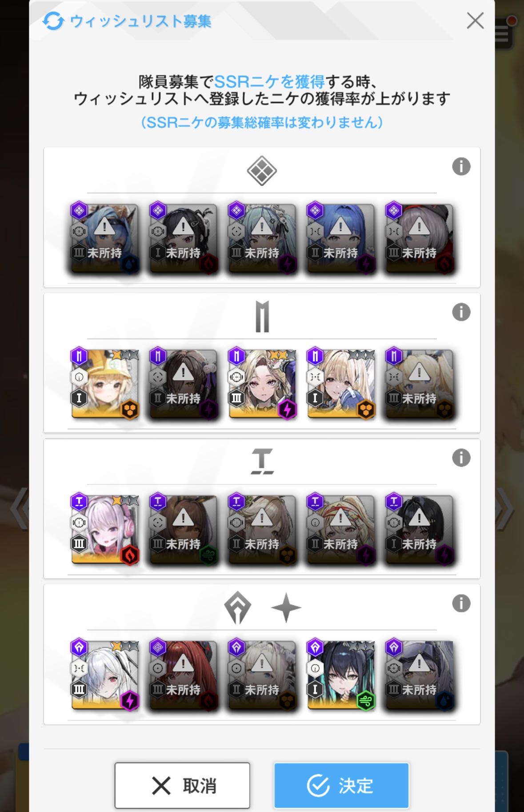Select the yellow-helmet girl in the Missilis row
Viewport: 524px width, 812px height.
[x=105, y=384]
